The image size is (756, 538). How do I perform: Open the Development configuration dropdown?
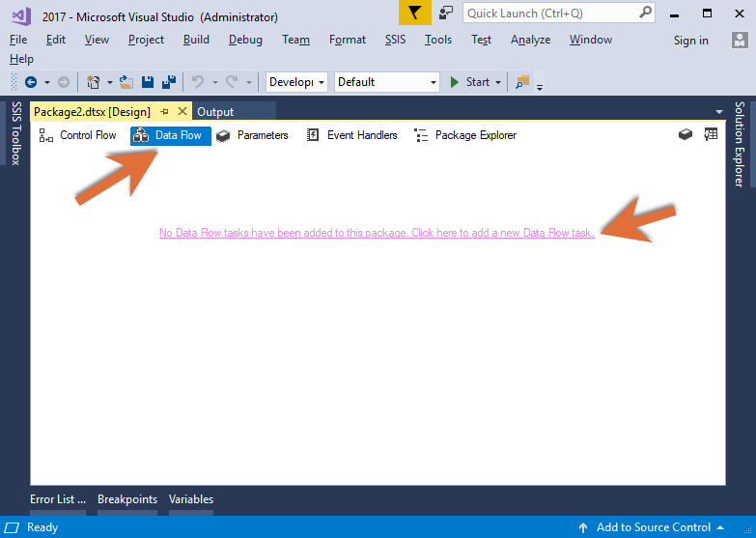pos(296,82)
